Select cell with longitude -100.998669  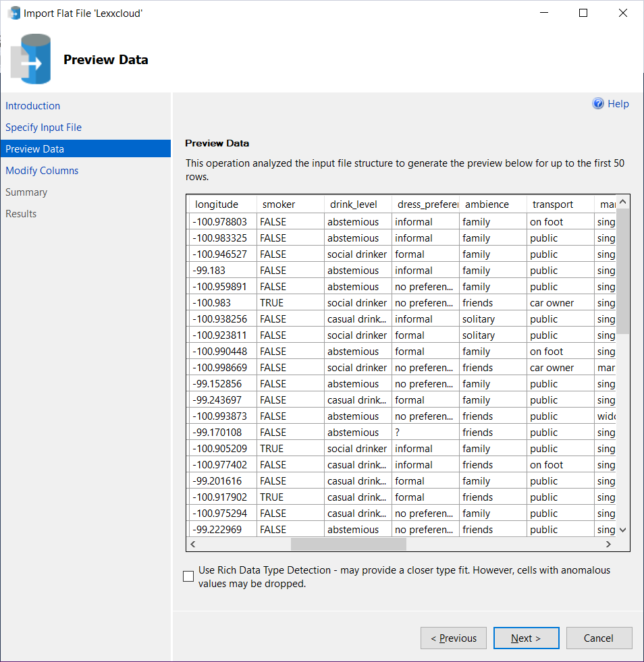223,367
